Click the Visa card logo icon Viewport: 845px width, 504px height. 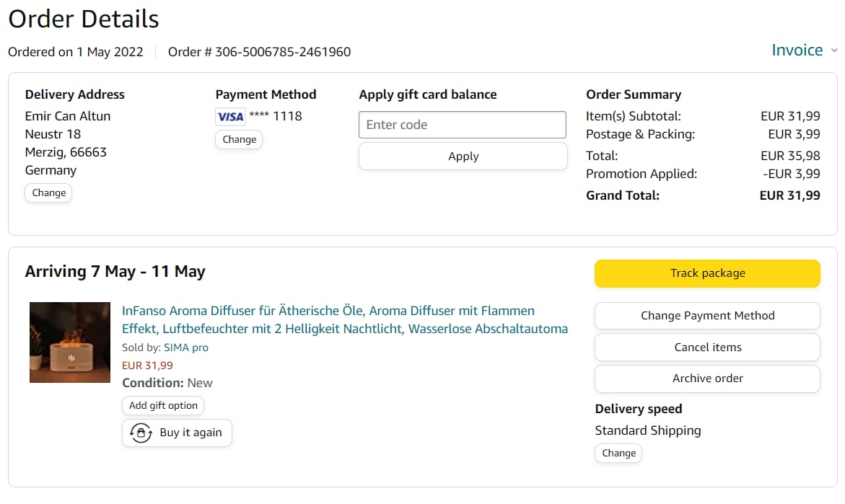230,117
